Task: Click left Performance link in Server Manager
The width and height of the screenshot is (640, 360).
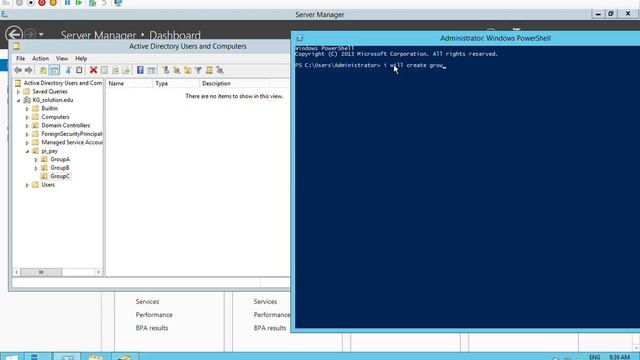Action: [154, 315]
